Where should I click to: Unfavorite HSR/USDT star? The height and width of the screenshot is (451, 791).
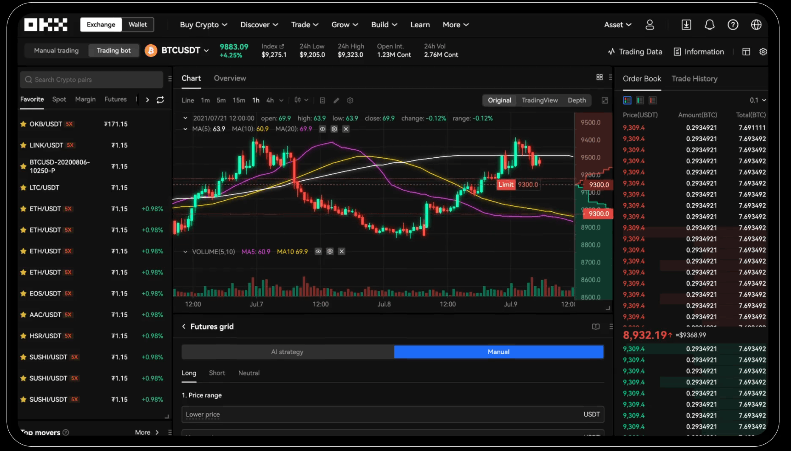point(23,336)
